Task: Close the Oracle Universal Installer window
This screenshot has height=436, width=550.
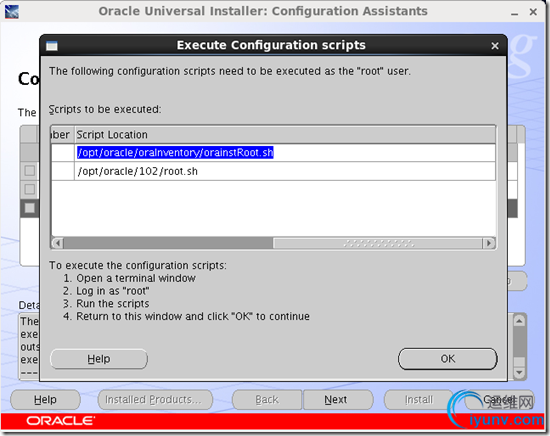Action: (x=533, y=12)
